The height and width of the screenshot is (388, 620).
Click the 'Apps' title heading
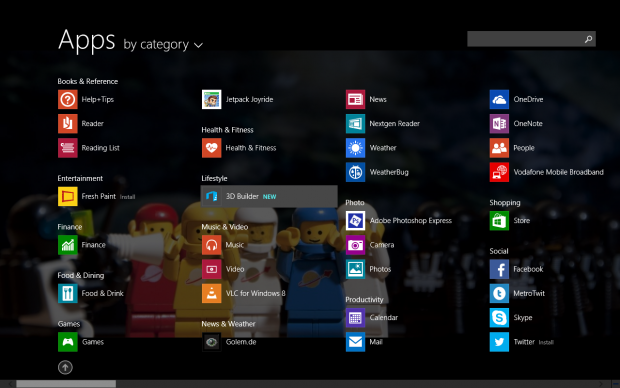87,40
